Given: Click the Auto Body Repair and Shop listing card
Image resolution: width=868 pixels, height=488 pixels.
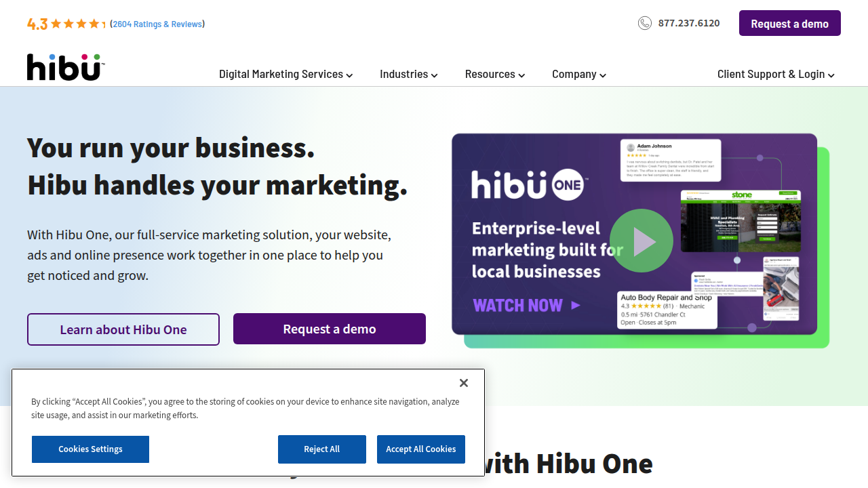Looking at the screenshot, I should pyautogui.click(x=667, y=310).
